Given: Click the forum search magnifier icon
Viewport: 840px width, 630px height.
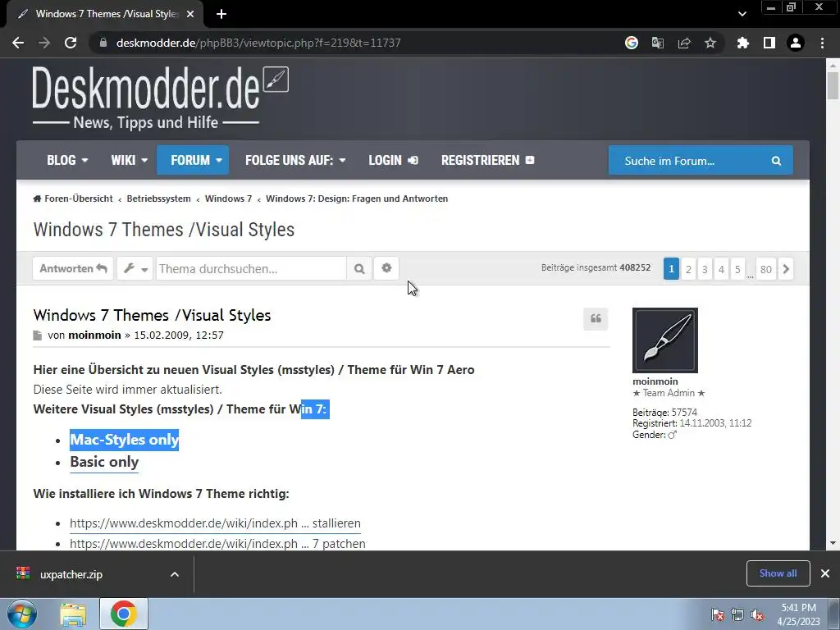Looking at the screenshot, I should tap(776, 161).
